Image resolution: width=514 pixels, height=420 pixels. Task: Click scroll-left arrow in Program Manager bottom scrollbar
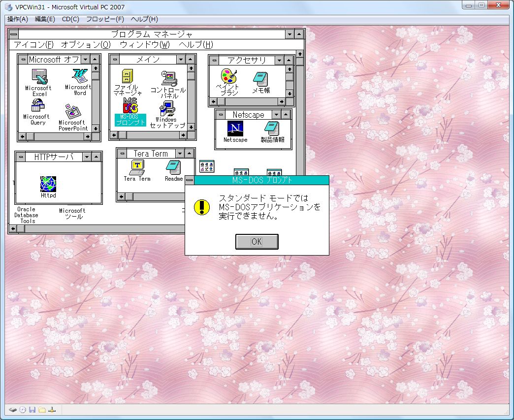(13, 228)
